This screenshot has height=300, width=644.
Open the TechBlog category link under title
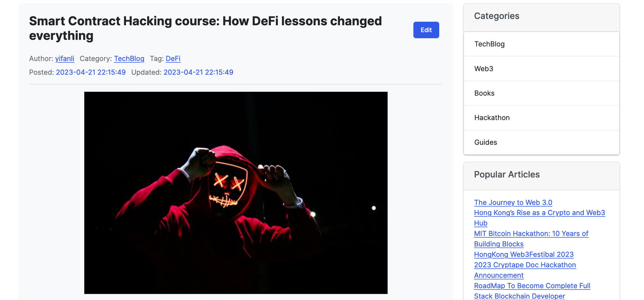pos(129,59)
